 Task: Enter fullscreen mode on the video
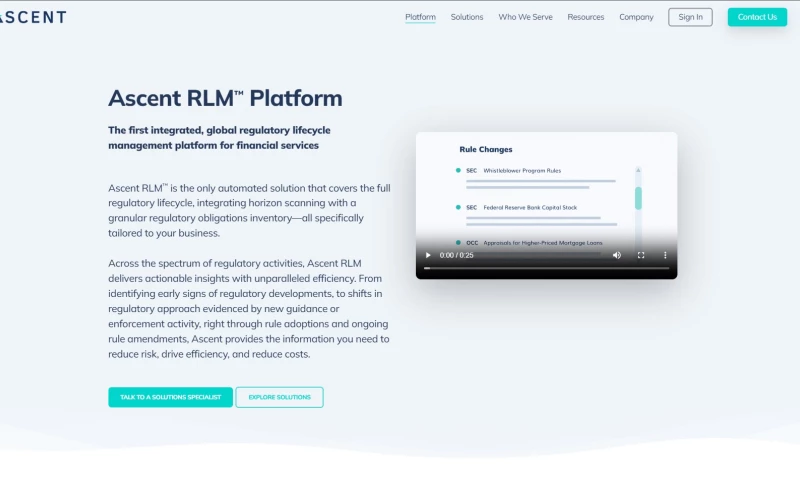641,255
